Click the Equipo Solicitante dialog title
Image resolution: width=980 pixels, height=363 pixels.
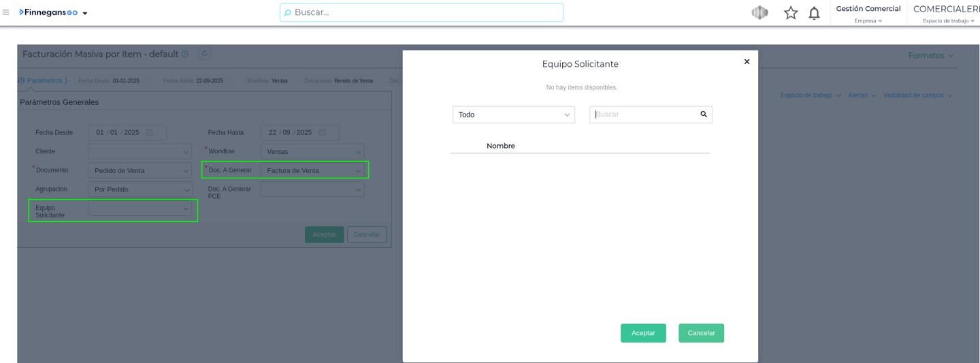coord(581,64)
